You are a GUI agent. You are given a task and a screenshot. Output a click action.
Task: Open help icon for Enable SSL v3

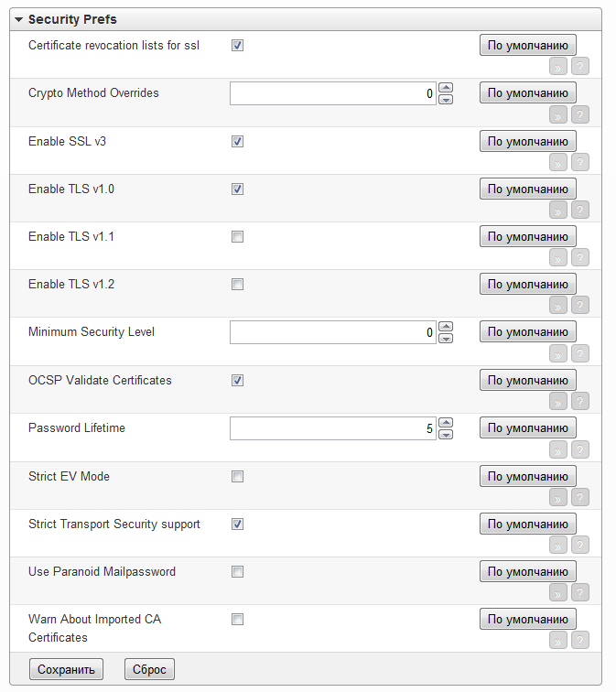(580, 162)
